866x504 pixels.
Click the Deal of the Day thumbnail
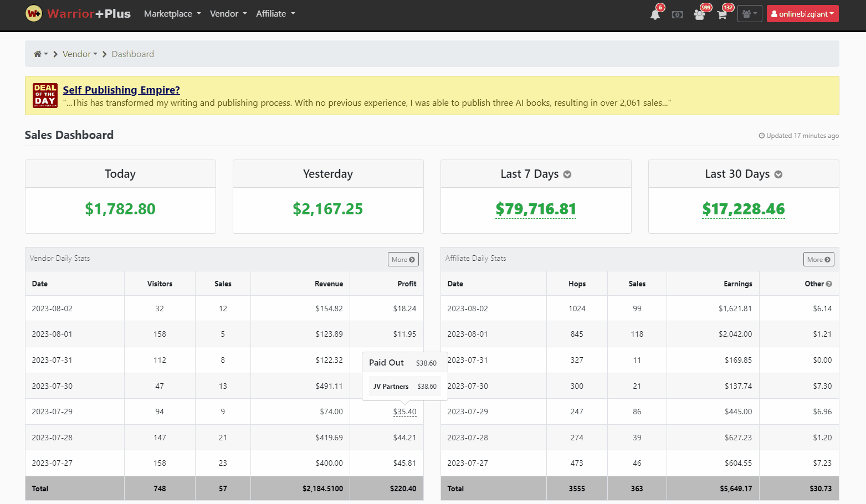45,95
